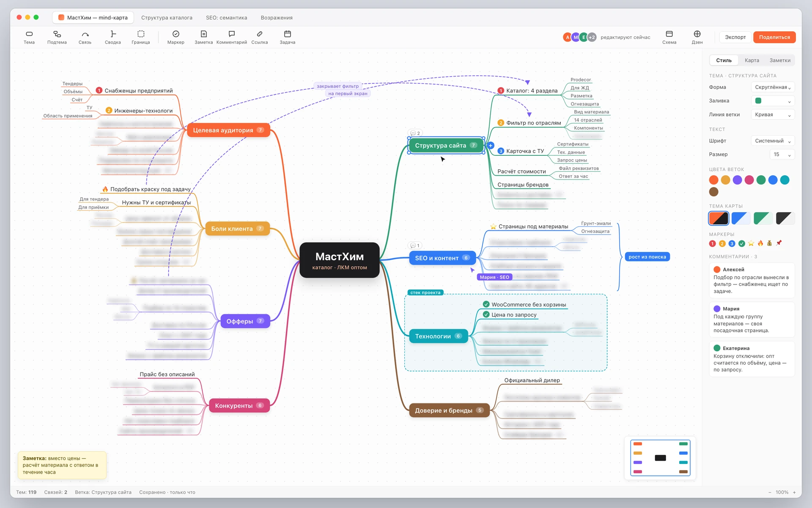Add a Граница boundary
Image resolution: width=812 pixels, height=508 pixels.
[x=141, y=37]
